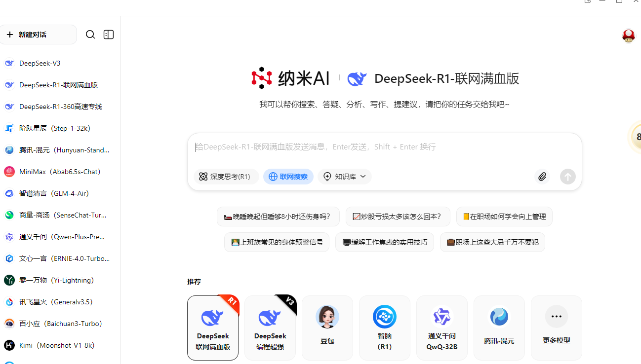Collapse the sidebar with the panel icon
Image resolution: width=641 pixels, height=364 pixels.
[x=109, y=35]
